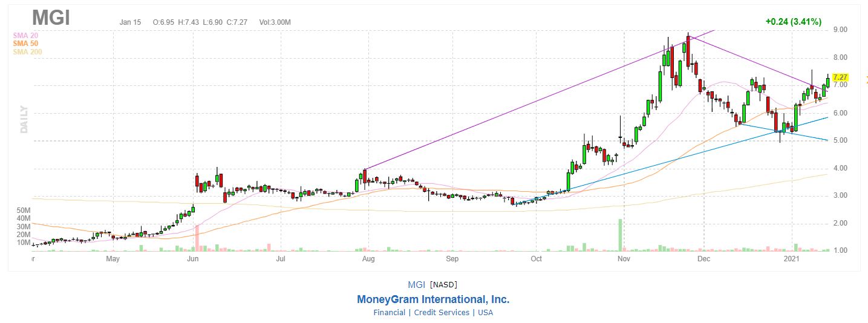The width and height of the screenshot is (868, 323).
Task: Click the Nov month axis label
Action: 624,259
